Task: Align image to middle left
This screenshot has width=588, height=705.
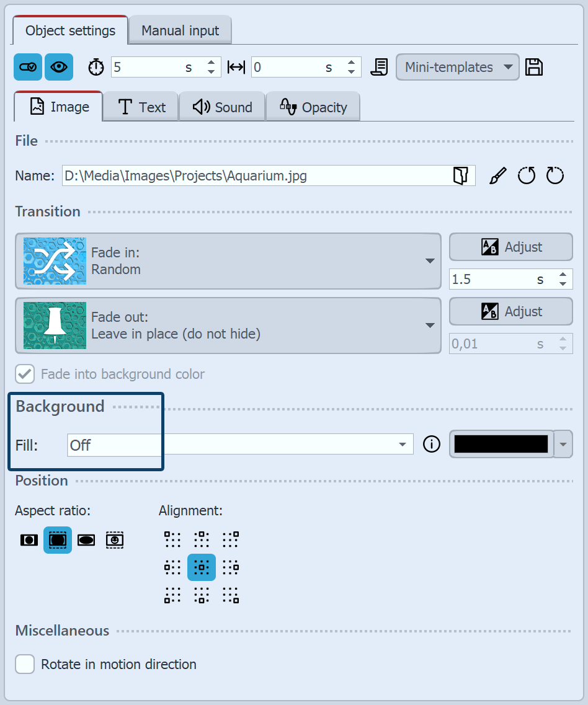Action: click(172, 567)
